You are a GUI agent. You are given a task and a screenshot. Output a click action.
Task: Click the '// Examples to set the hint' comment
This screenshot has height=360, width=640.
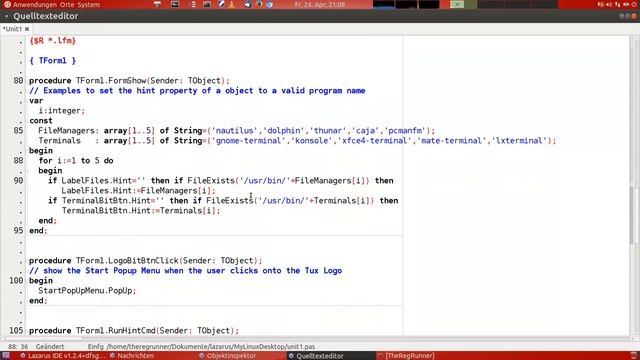tap(197, 91)
